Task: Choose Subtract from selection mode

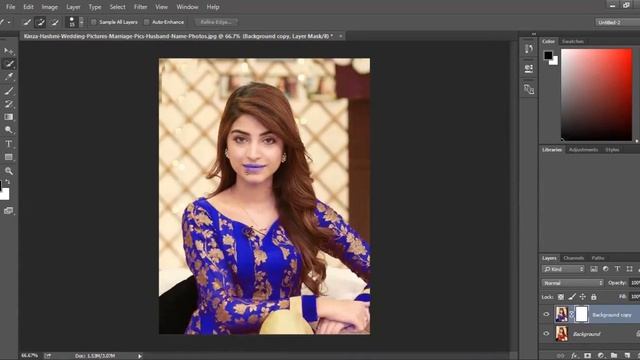Action: click(x=54, y=22)
